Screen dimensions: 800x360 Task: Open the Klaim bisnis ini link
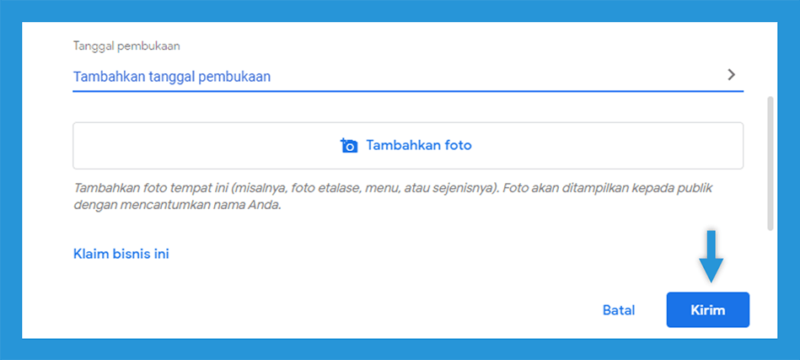(121, 253)
